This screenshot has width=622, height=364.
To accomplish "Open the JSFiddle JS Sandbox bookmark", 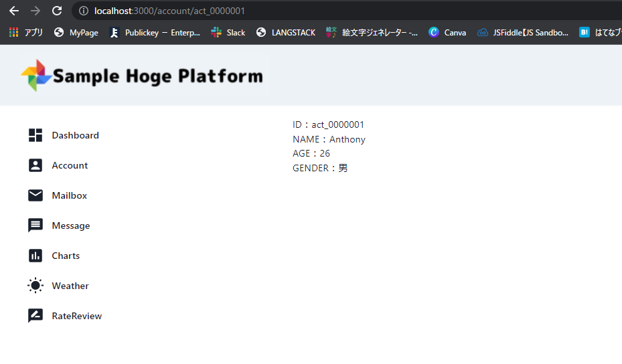I will [x=530, y=33].
